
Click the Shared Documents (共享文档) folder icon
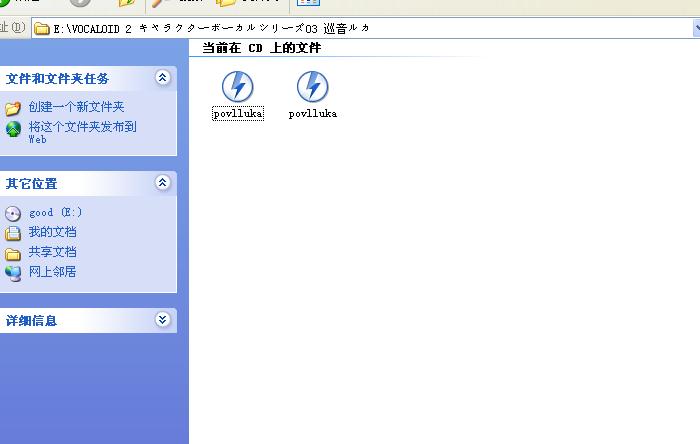(13, 253)
